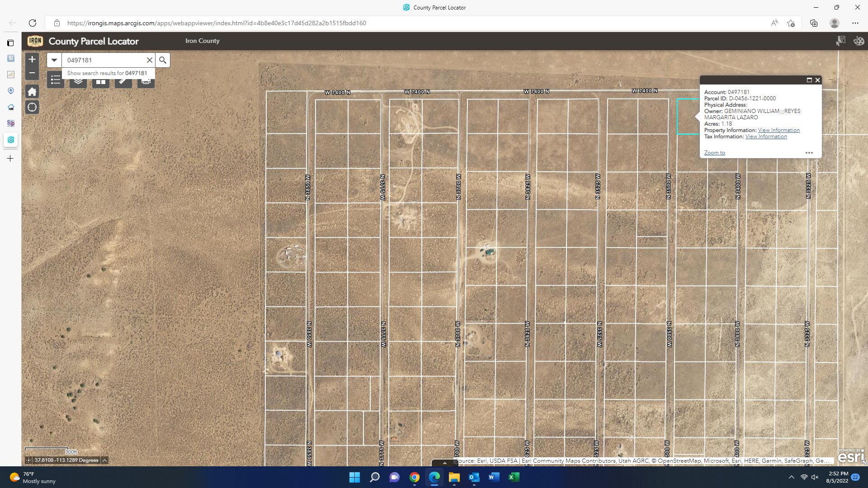868x488 pixels.
Task: Select "Show search results for 0497181"
Action: [x=107, y=73]
